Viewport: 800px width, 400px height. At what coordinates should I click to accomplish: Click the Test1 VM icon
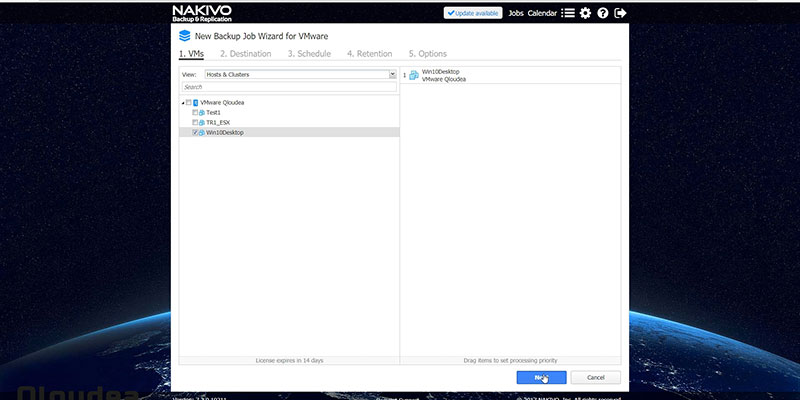point(202,112)
